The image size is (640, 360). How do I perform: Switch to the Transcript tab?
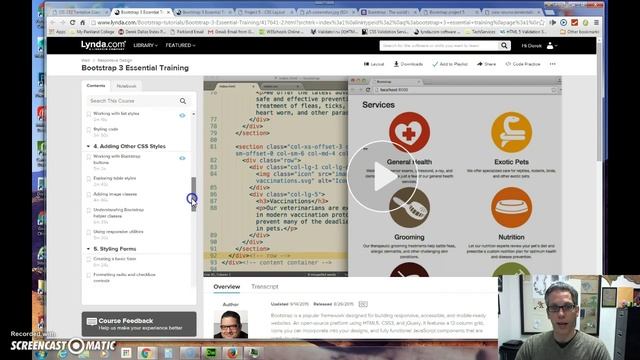(264, 287)
